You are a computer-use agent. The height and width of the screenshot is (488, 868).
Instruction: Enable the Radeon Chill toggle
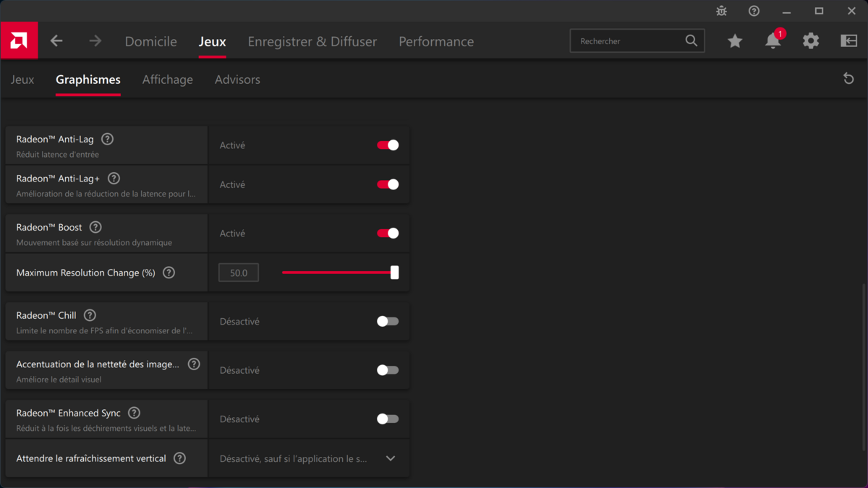pos(388,322)
